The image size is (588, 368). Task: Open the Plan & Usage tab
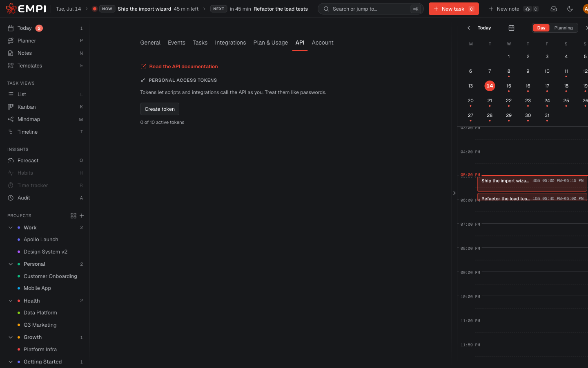(270, 43)
